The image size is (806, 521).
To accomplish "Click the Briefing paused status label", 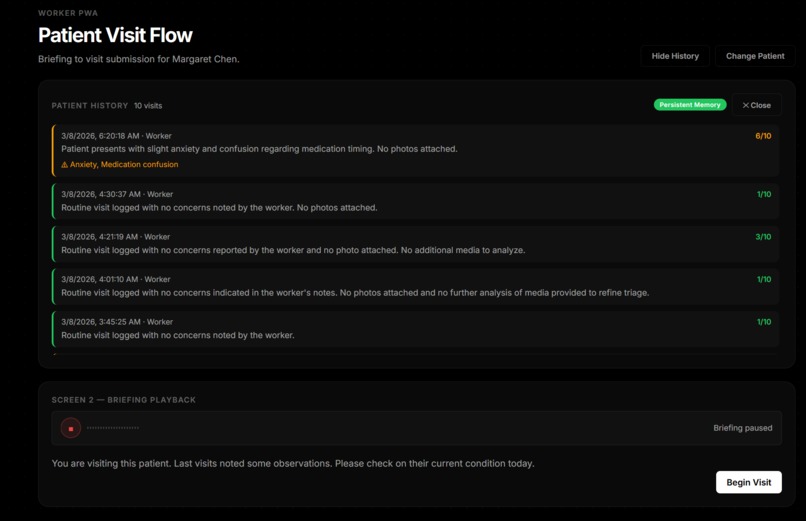I will (742, 428).
